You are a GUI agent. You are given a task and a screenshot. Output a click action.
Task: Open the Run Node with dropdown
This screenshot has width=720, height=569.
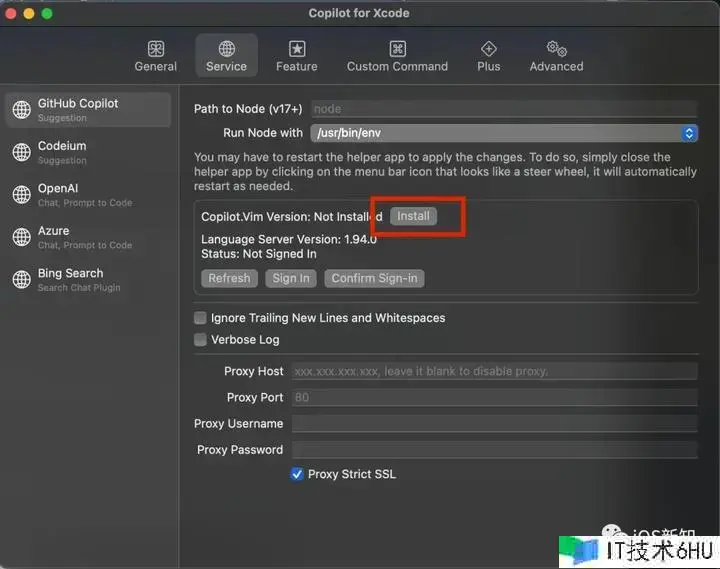point(504,133)
